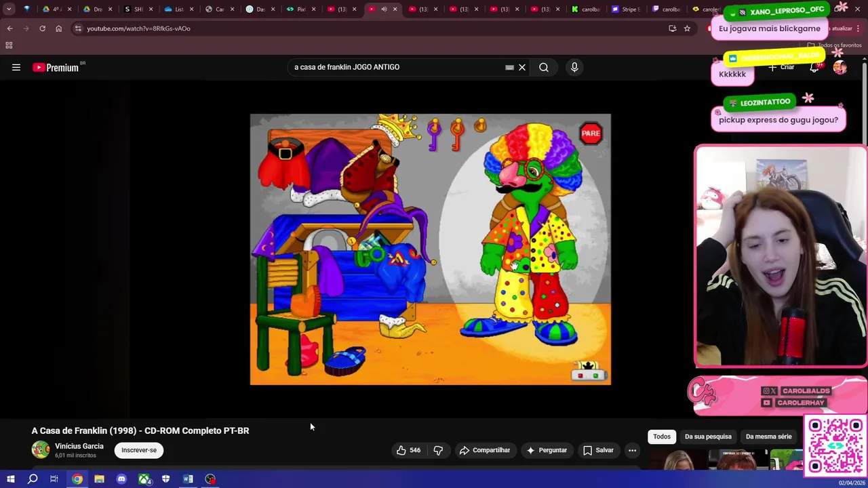Switch to Chrome in the taskbar
The height and width of the screenshot is (488, 868).
77,479
